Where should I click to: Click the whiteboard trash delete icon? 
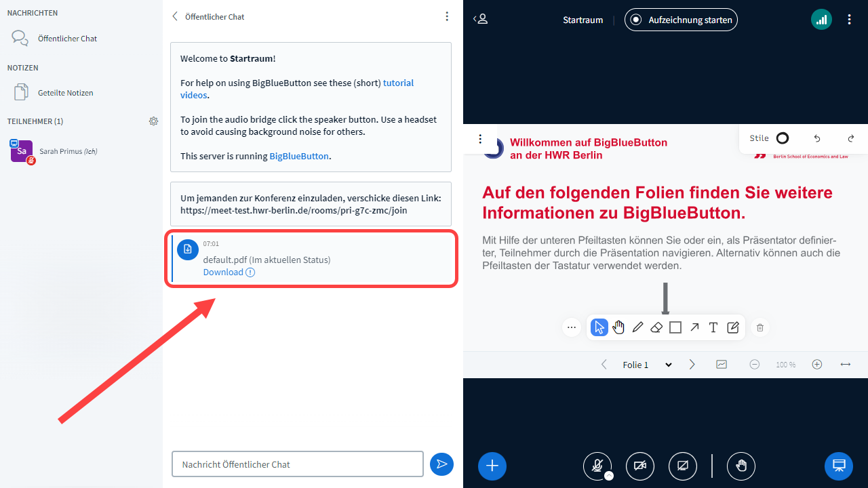760,328
